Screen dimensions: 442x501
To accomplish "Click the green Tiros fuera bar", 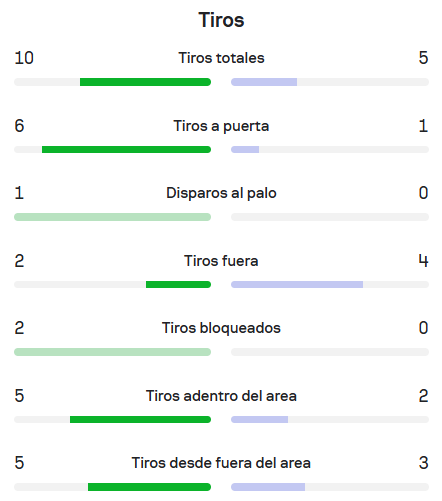I will (178, 285).
